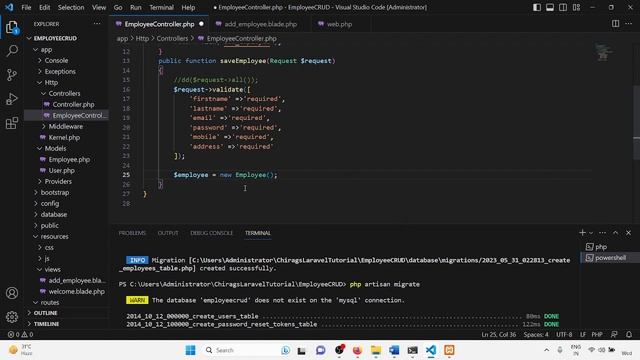Click LF end of line selector
640x360 pixels.
583,334
